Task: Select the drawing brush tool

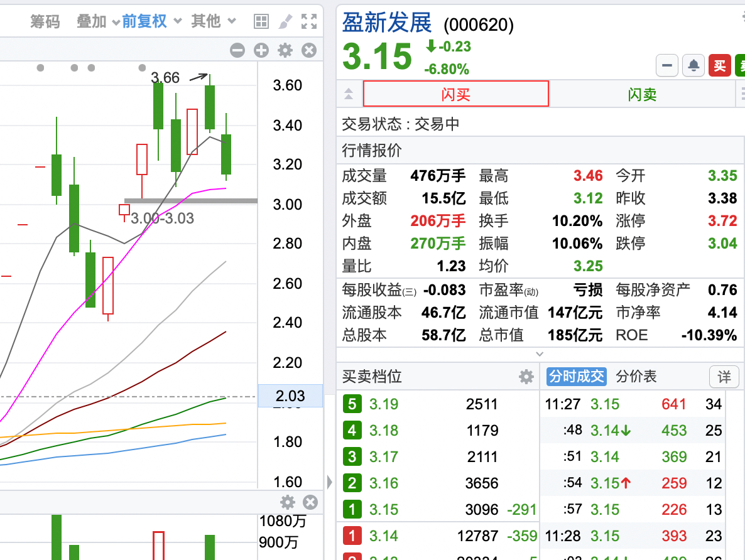Action: pyautogui.click(x=285, y=21)
